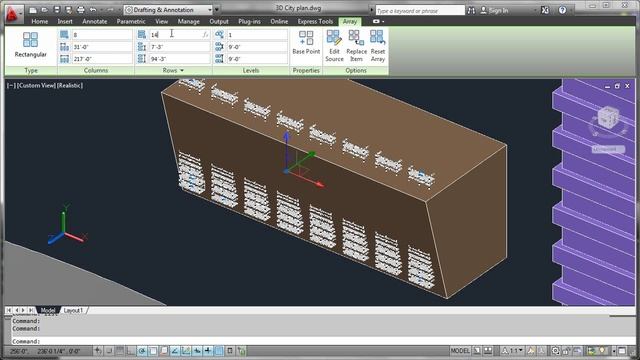
Task: Click the total column distance field 217'-0"
Action: [x=102, y=59]
